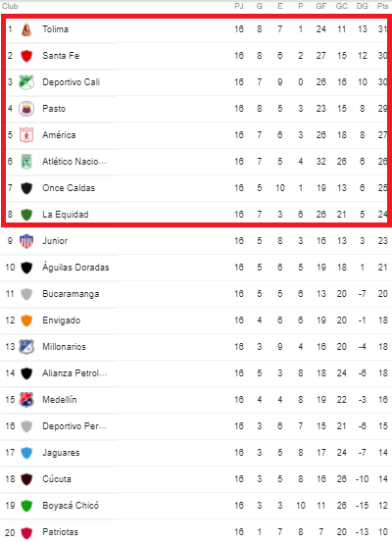This screenshot has width=392, height=542.
Task: Open the Once Caldas team link
Action: click(x=69, y=188)
